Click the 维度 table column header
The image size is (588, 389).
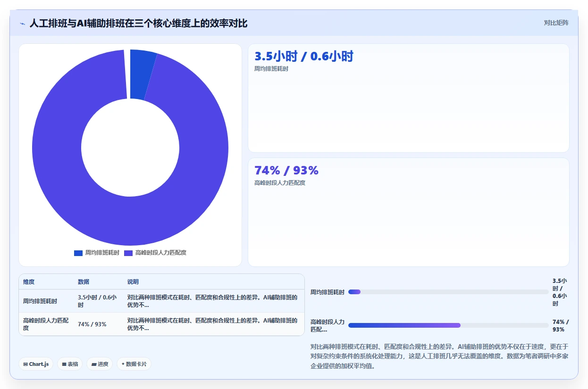pyautogui.click(x=29, y=282)
